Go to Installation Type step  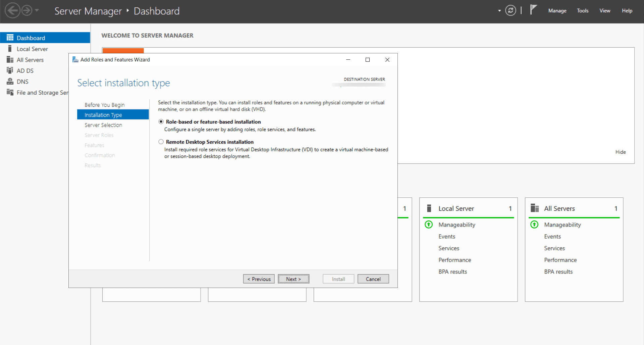click(113, 115)
